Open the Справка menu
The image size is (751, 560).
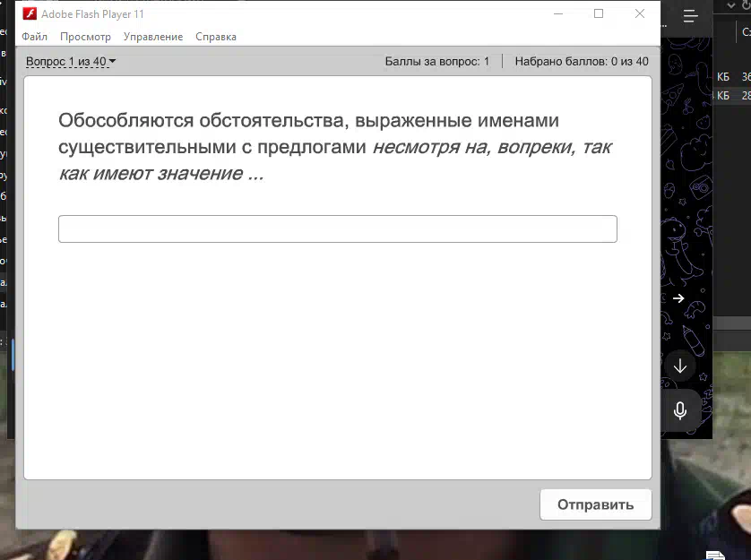[x=215, y=37]
